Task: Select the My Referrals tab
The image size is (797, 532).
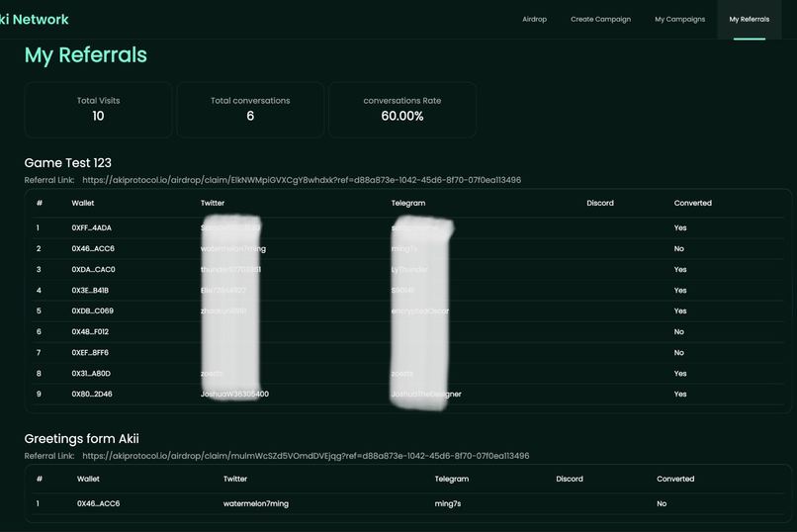Action: [x=750, y=20]
